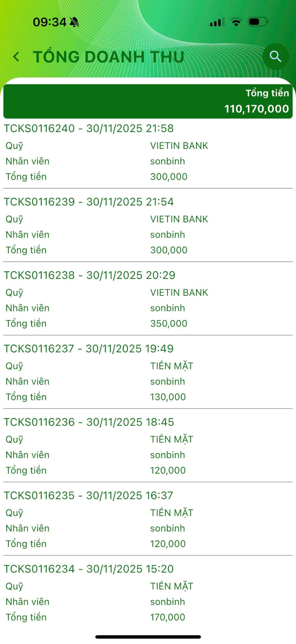Screen dimensions: 296x644
Task: Open transaction TCKS0116239 at 21:54
Action: [89, 202]
